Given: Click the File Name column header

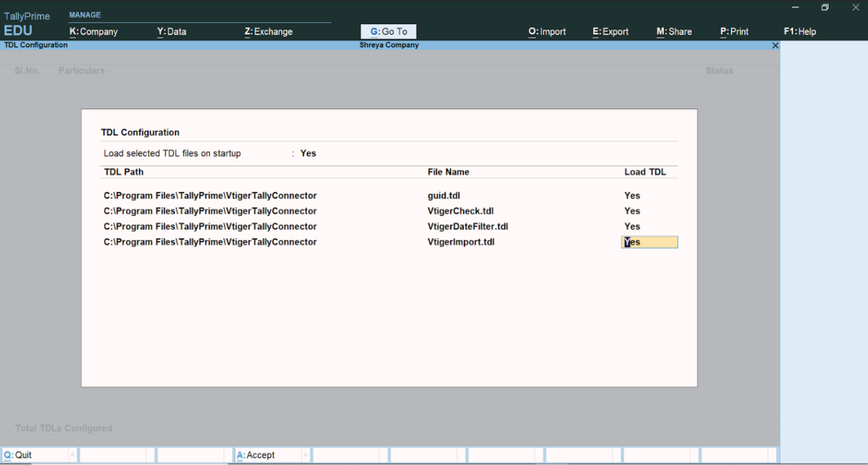Looking at the screenshot, I should point(449,172).
